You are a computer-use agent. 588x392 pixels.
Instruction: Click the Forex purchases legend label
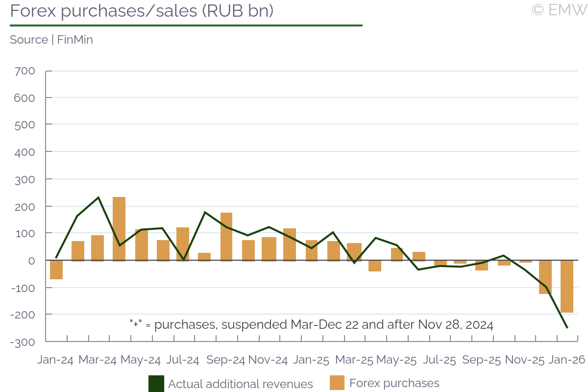(x=394, y=383)
